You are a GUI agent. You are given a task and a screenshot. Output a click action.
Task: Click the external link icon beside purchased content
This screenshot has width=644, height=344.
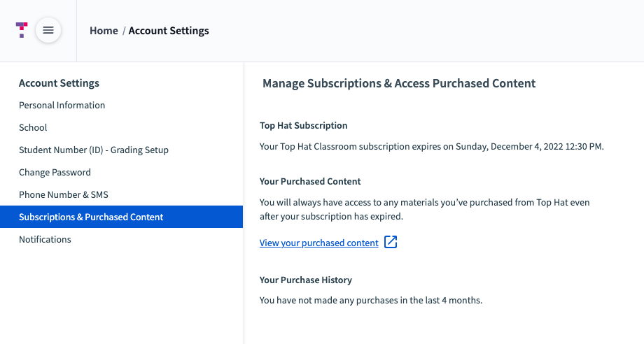coord(391,243)
